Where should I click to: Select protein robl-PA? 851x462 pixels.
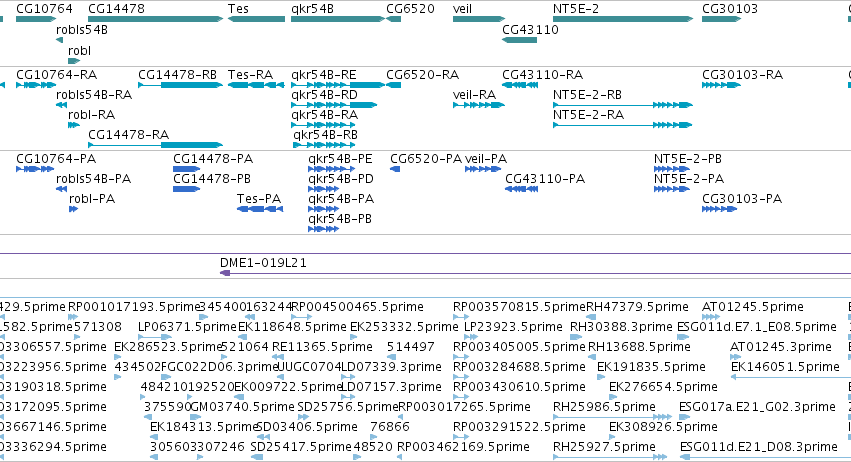(92, 199)
